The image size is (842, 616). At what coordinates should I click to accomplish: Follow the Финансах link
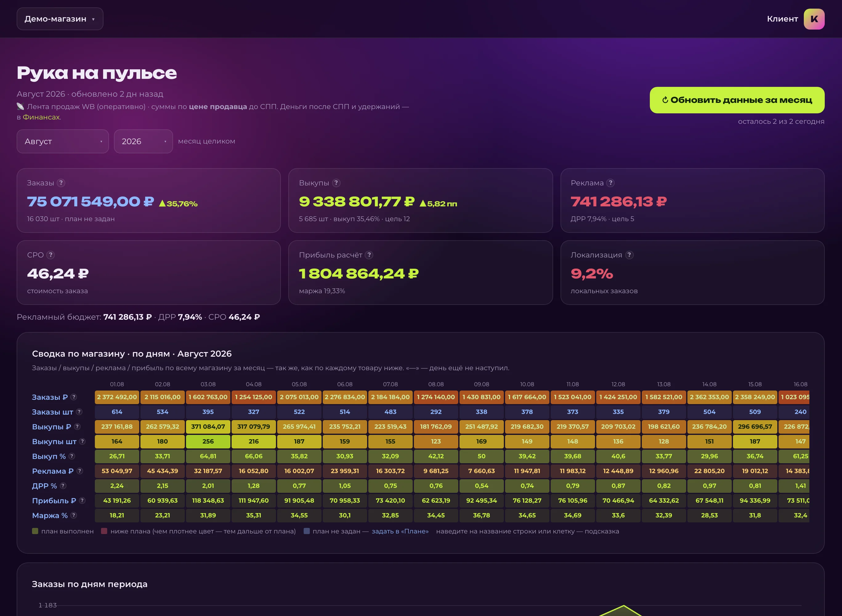pyautogui.click(x=41, y=117)
